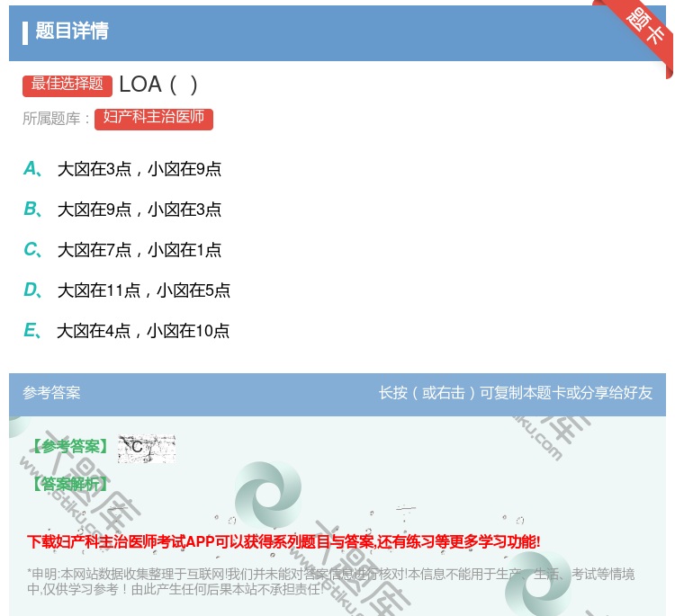Viewport: 675px width, 616px height.
Task: Click the 题目详情 header title
Action: (72, 31)
